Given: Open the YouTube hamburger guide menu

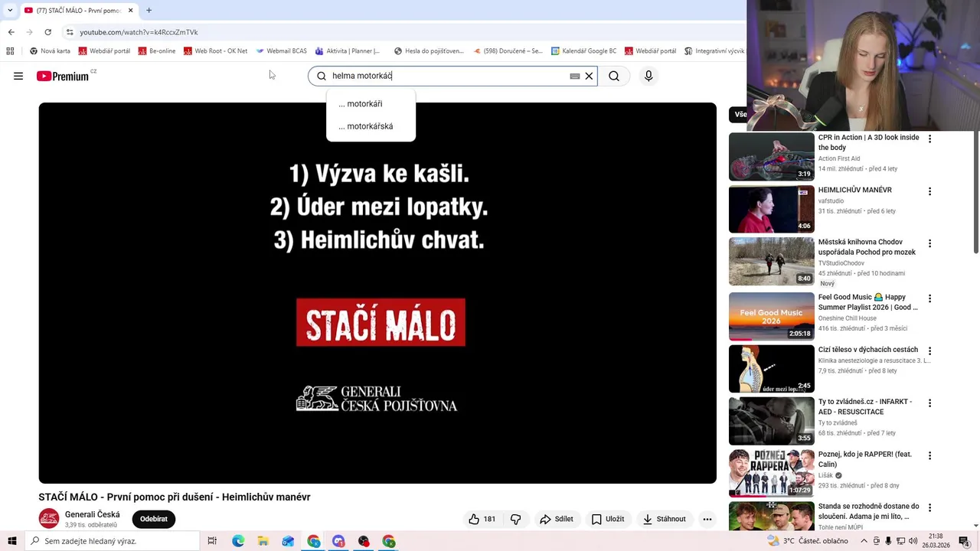Looking at the screenshot, I should click(18, 76).
